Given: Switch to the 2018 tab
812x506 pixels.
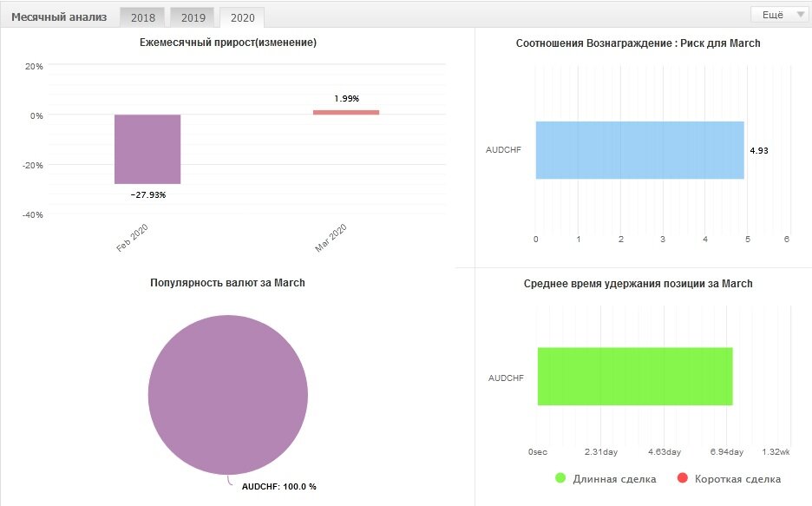Looking at the screenshot, I should [142, 17].
